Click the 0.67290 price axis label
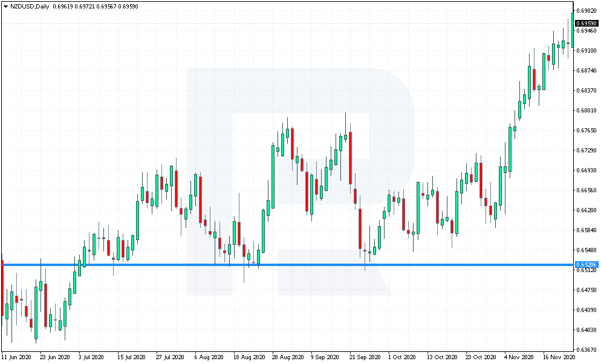This screenshot has height=364, width=601. (x=587, y=150)
